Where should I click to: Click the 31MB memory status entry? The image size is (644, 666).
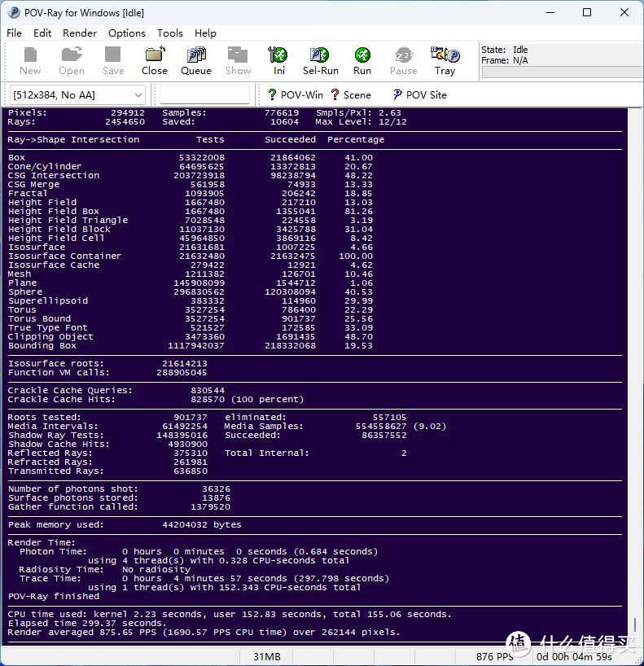[267, 657]
